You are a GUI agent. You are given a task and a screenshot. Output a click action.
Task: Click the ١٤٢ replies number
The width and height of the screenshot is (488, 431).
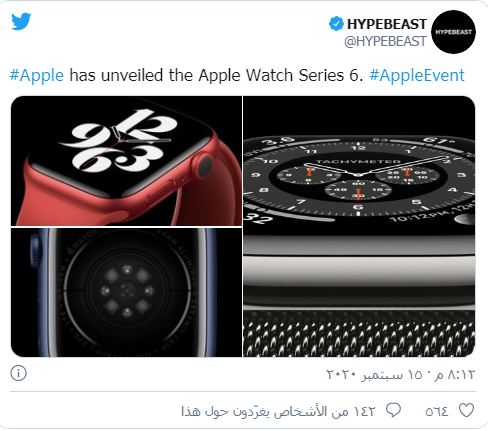(364, 411)
